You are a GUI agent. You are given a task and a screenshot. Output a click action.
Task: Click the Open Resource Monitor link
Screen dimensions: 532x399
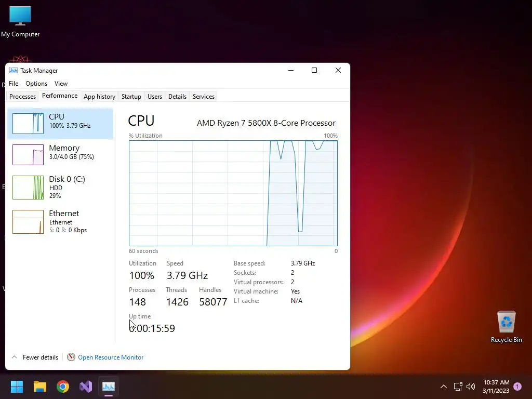(x=111, y=357)
